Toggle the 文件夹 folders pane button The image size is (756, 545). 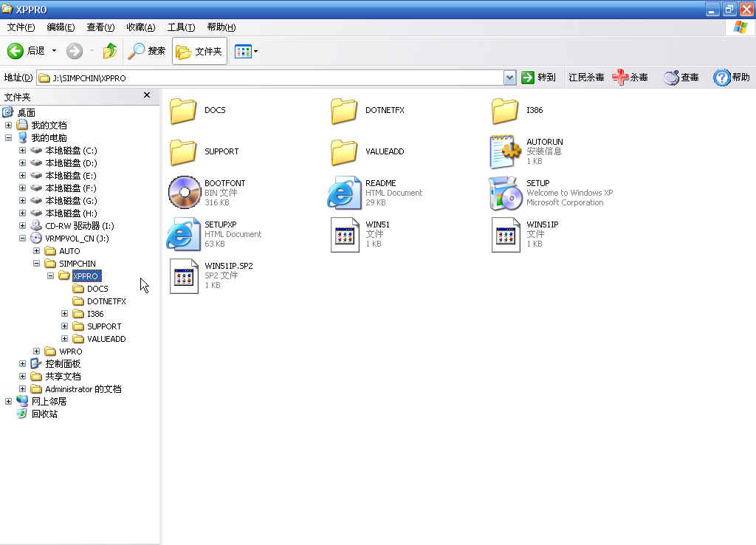(x=199, y=51)
